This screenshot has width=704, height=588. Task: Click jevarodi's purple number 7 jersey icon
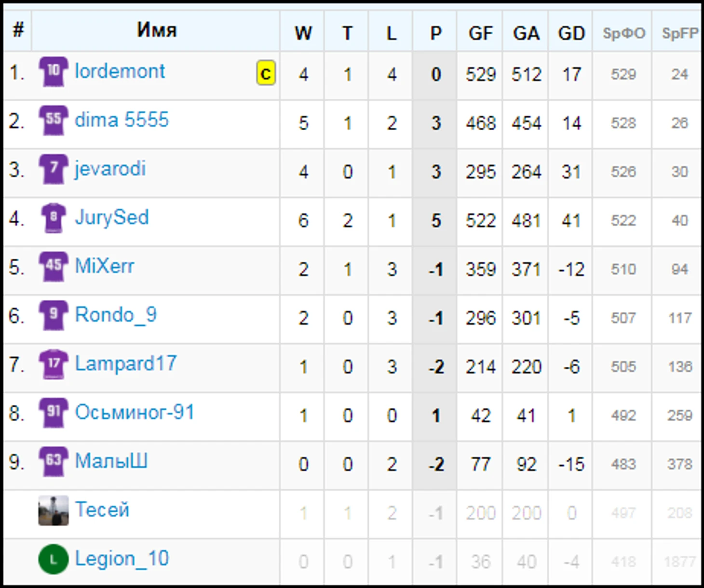53,169
